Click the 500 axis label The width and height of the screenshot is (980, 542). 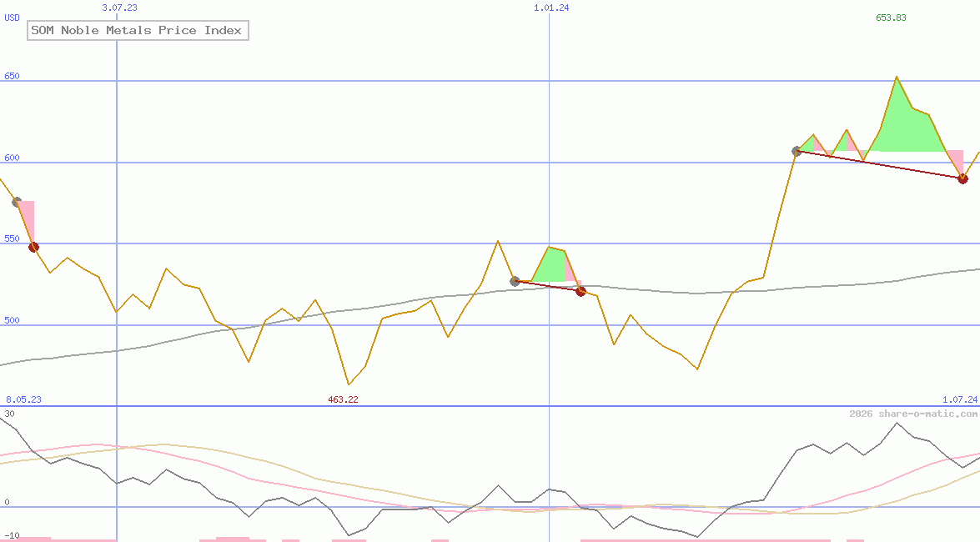pos(12,321)
